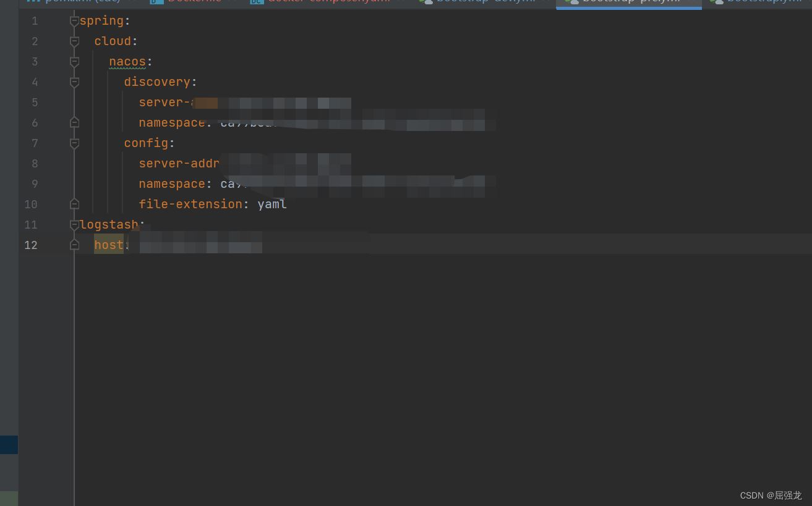
Task: Collapse the discovery block fold marker
Action: pyautogui.click(x=74, y=82)
